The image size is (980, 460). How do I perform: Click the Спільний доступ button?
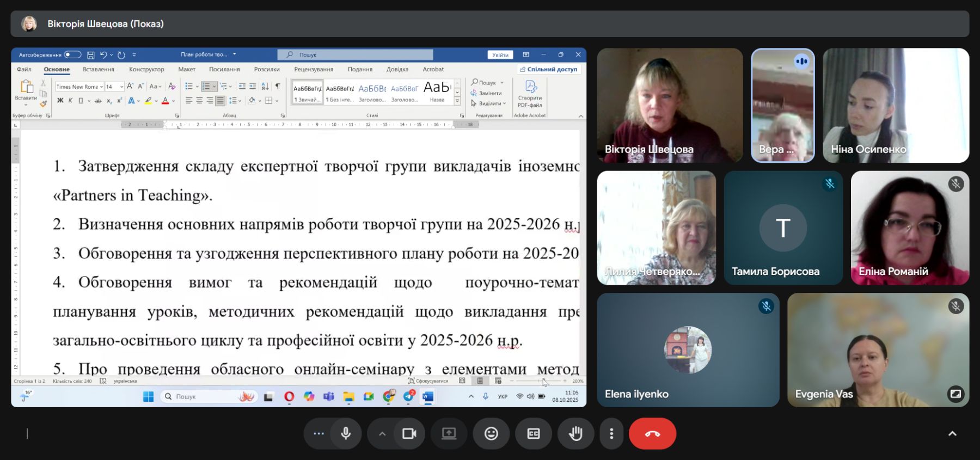[549, 69]
